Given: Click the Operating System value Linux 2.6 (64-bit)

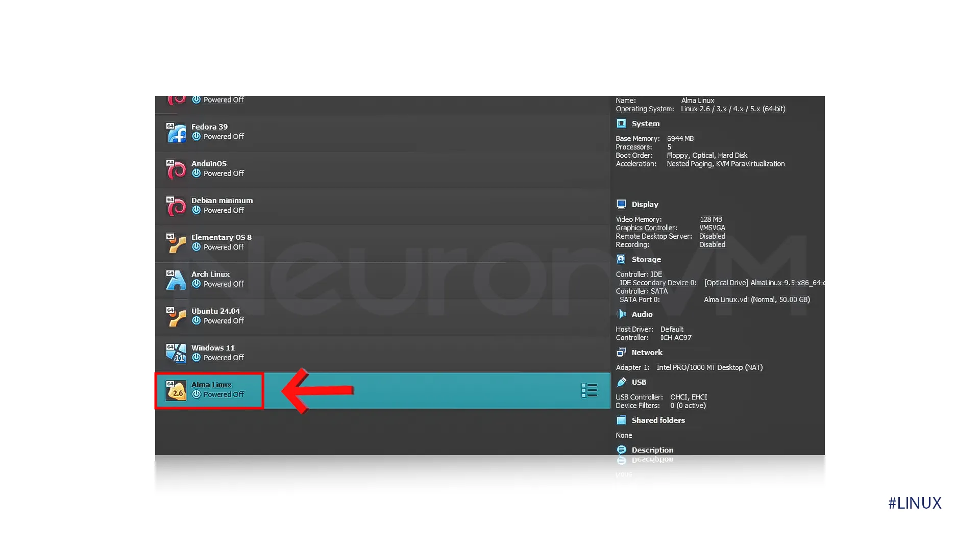Looking at the screenshot, I should pos(733,109).
